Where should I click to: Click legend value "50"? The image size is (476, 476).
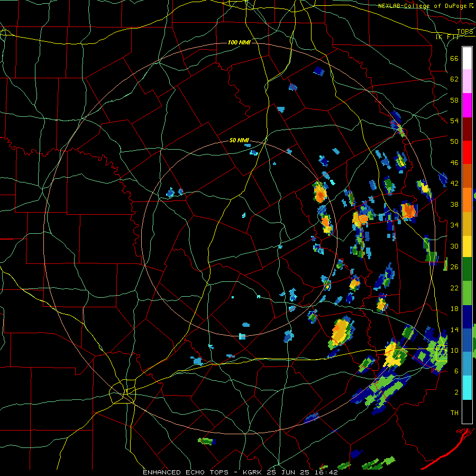click(x=454, y=141)
